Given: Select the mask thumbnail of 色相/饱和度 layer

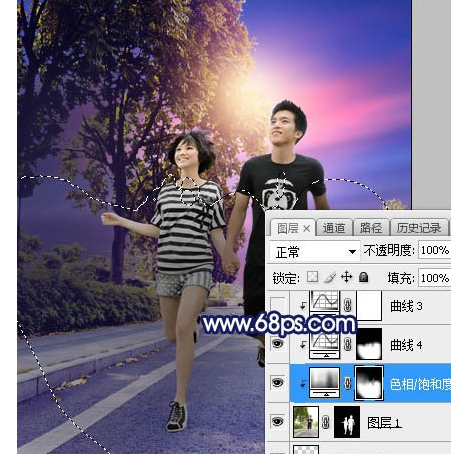Looking at the screenshot, I should tap(369, 383).
